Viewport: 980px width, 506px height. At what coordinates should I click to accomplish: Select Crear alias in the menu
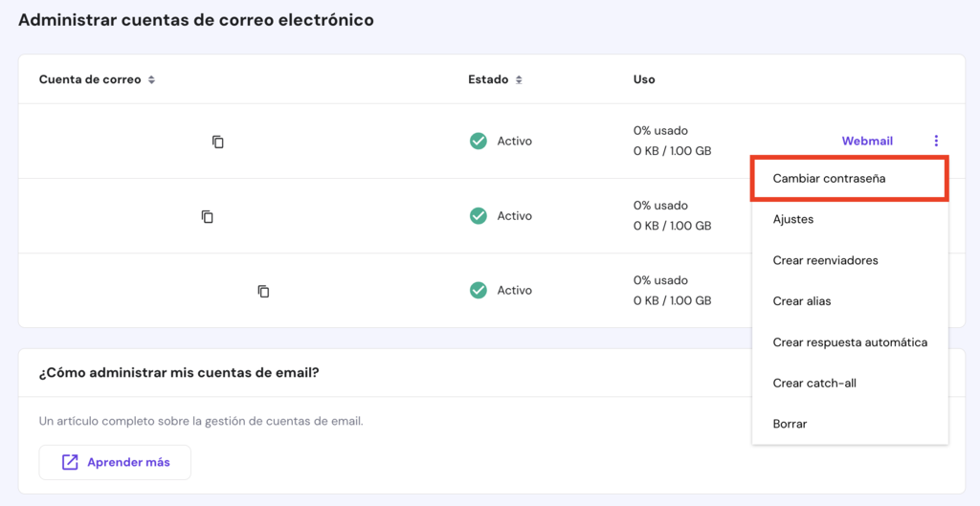[x=802, y=301]
